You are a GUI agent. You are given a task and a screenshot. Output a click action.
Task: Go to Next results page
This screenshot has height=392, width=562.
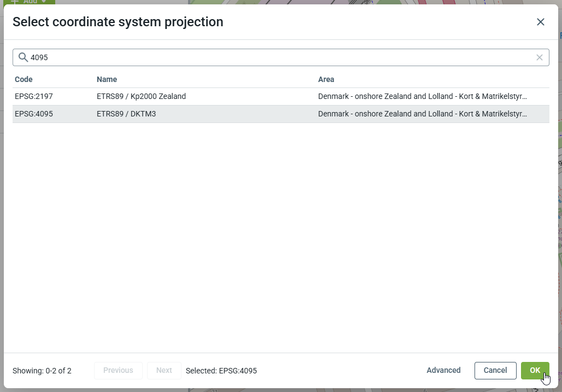pos(164,370)
